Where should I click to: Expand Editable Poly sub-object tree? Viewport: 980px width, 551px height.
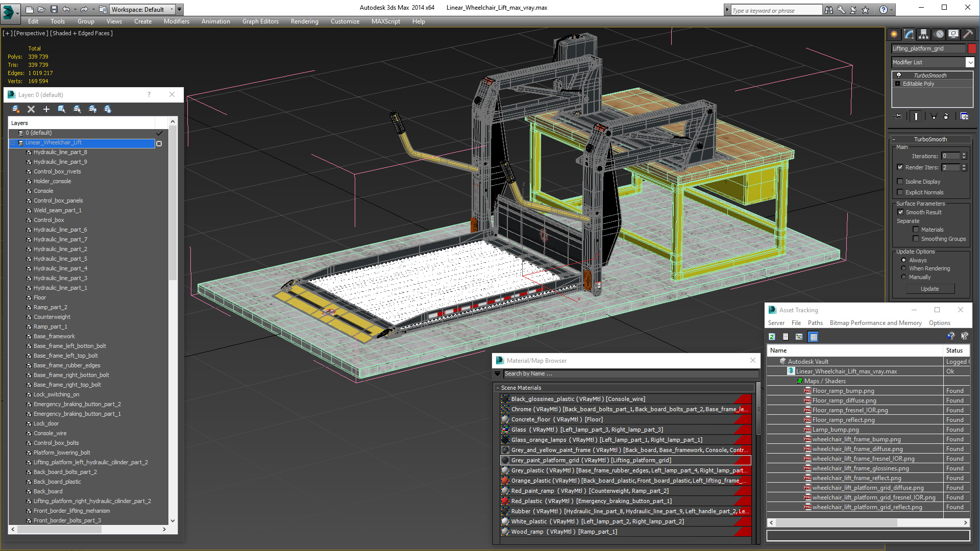click(x=898, y=84)
